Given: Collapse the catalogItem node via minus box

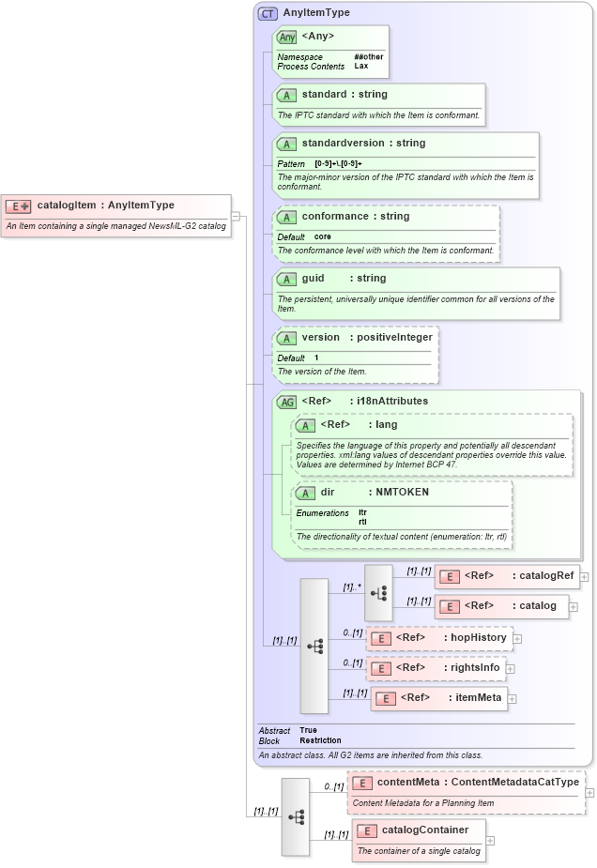Looking at the screenshot, I should 236,216.
